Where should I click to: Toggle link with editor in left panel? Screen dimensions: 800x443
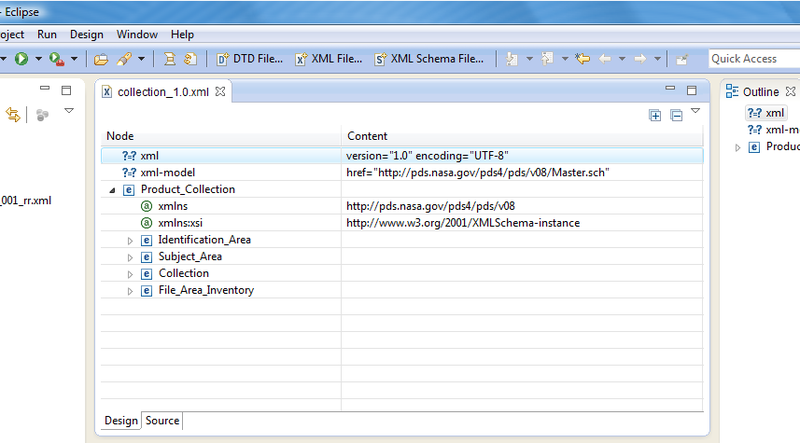click(13, 114)
